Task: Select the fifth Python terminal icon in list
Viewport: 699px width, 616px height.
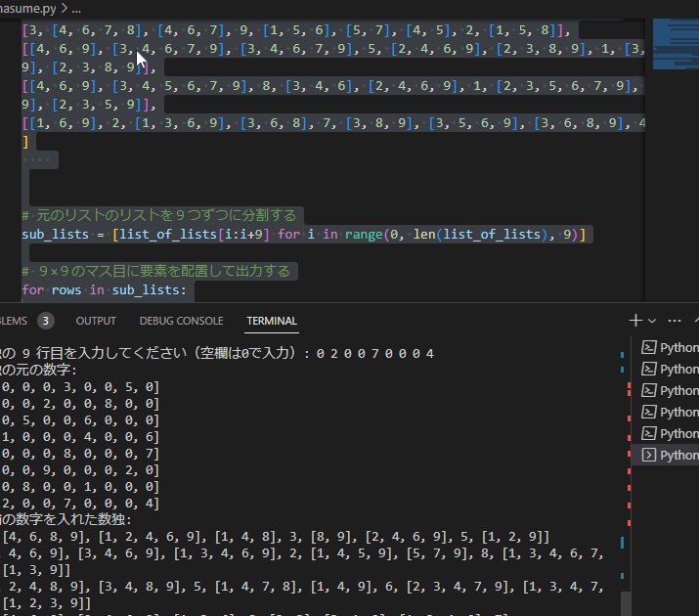Action: pos(648,434)
